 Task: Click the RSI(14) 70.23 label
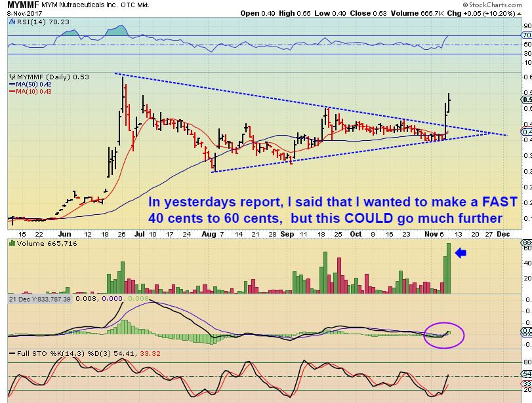coord(43,22)
